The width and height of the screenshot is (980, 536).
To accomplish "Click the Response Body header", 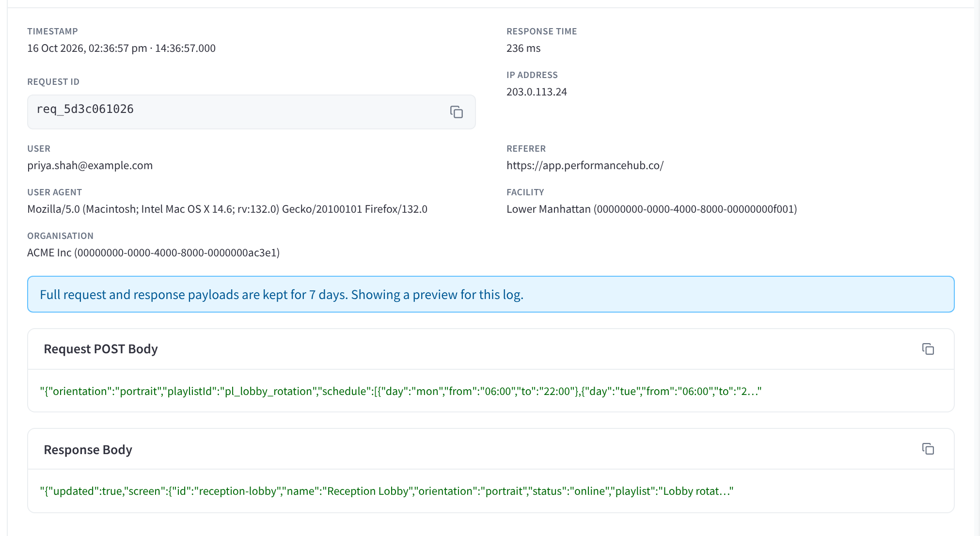I will [88, 450].
